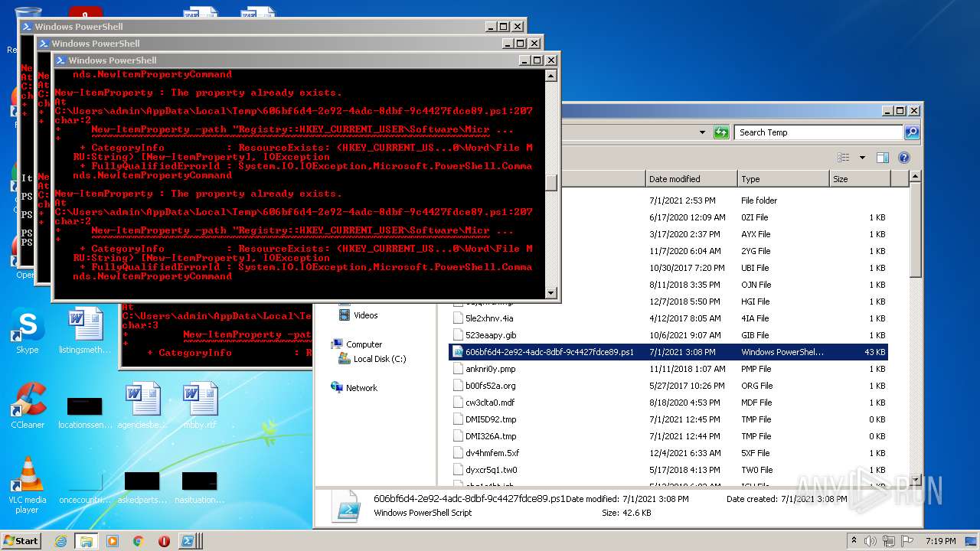
Task: Click the File folder type cell
Action: (759, 201)
